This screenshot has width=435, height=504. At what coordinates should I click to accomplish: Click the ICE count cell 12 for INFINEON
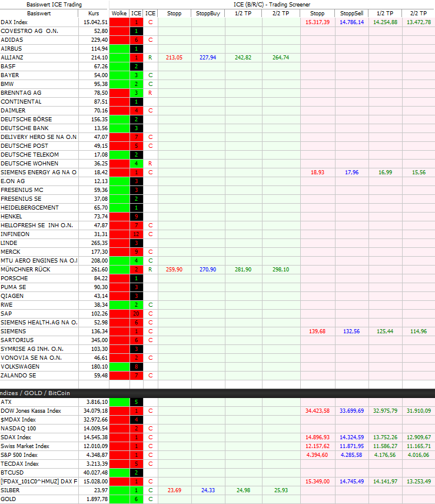(x=136, y=234)
